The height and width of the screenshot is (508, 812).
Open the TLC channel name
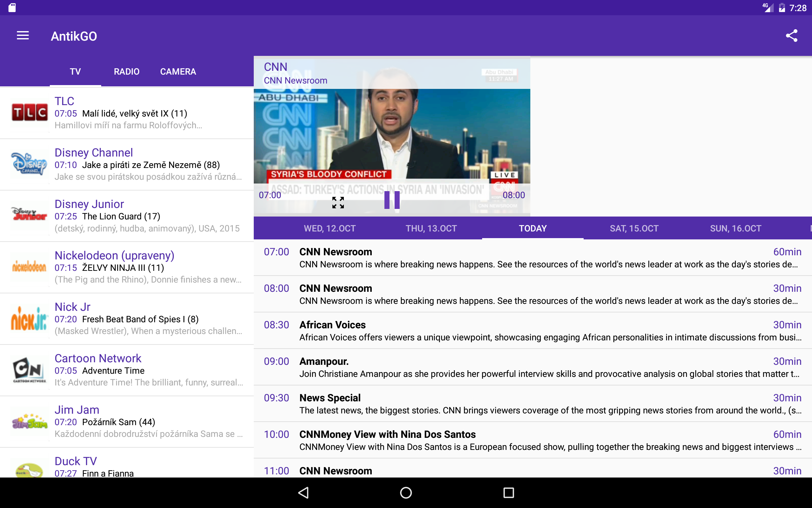(64, 101)
